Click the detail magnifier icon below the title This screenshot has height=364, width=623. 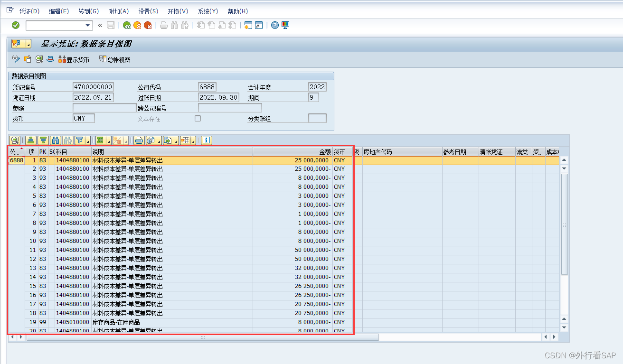(x=39, y=59)
